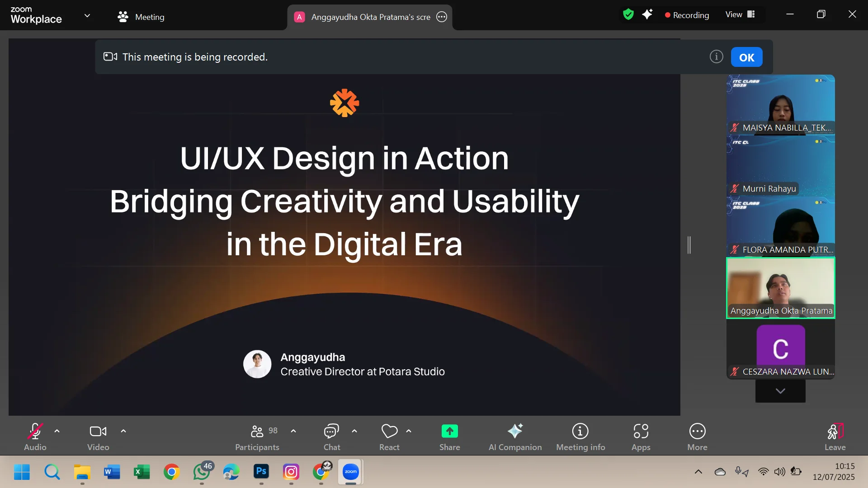
Task: Expand reactions options arrow next to React
Action: pos(409,431)
